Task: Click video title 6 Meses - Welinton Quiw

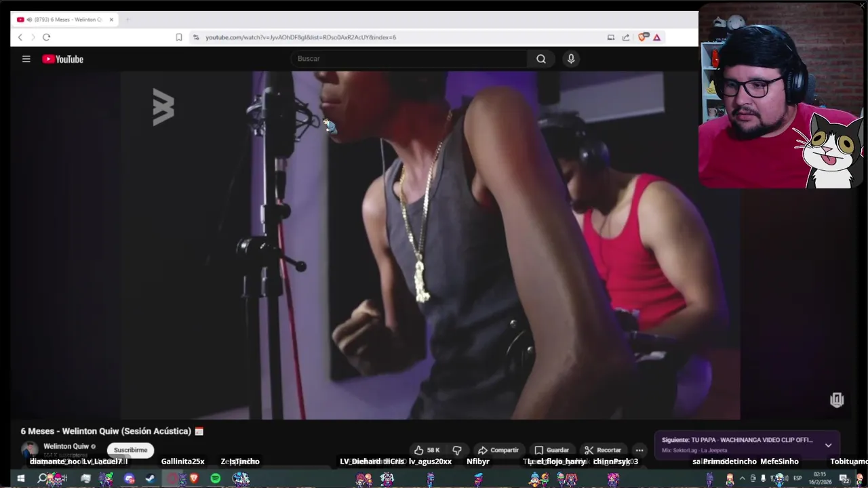Action: [106, 431]
